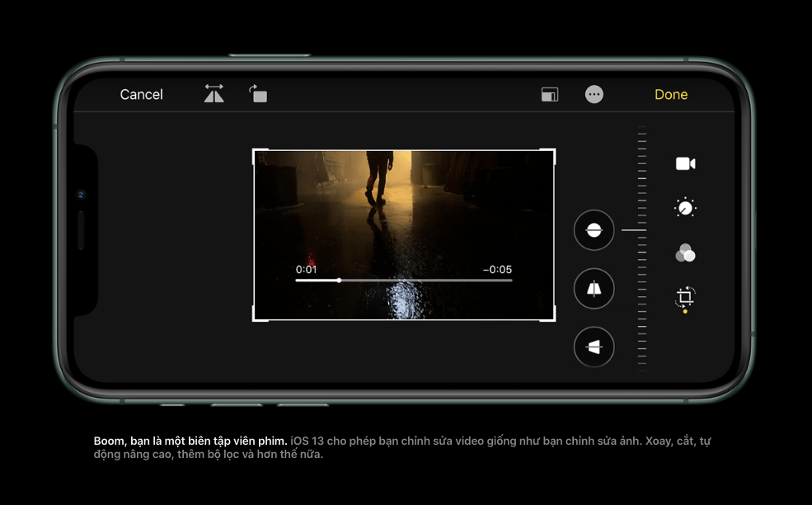Choose the Vertical perspective adjustment button
Image resolution: width=812 pixels, height=505 pixels.
pyautogui.click(x=594, y=289)
